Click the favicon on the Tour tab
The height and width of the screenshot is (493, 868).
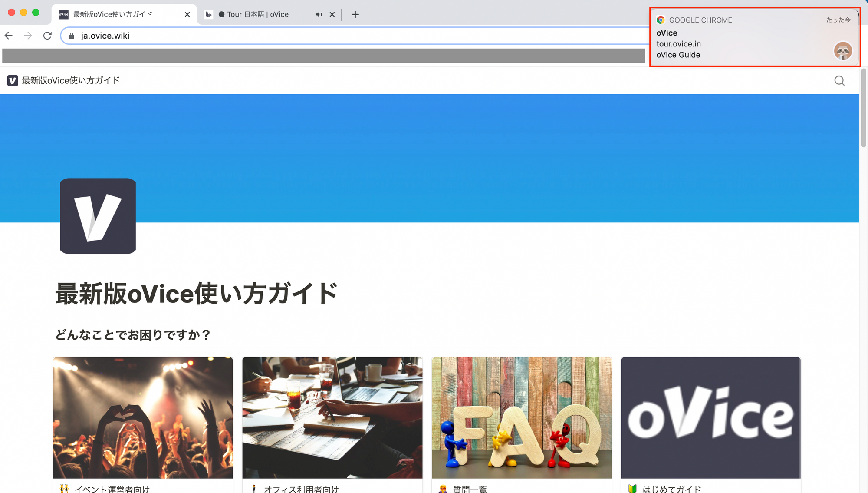(209, 14)
